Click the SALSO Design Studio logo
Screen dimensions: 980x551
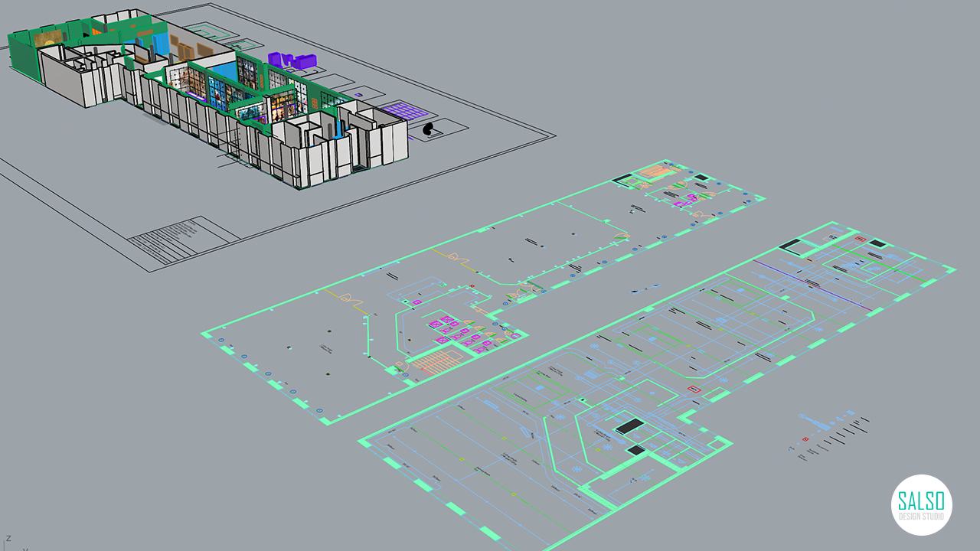coord(921,504)
